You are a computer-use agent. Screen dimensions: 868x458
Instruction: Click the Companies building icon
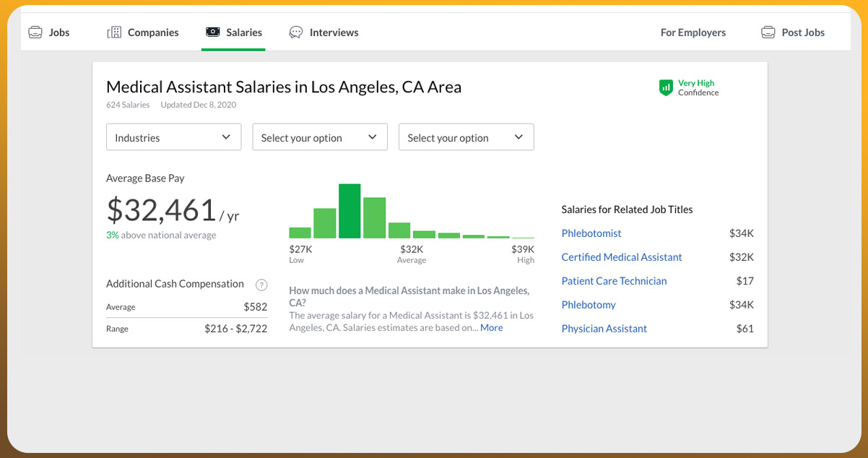114,33
